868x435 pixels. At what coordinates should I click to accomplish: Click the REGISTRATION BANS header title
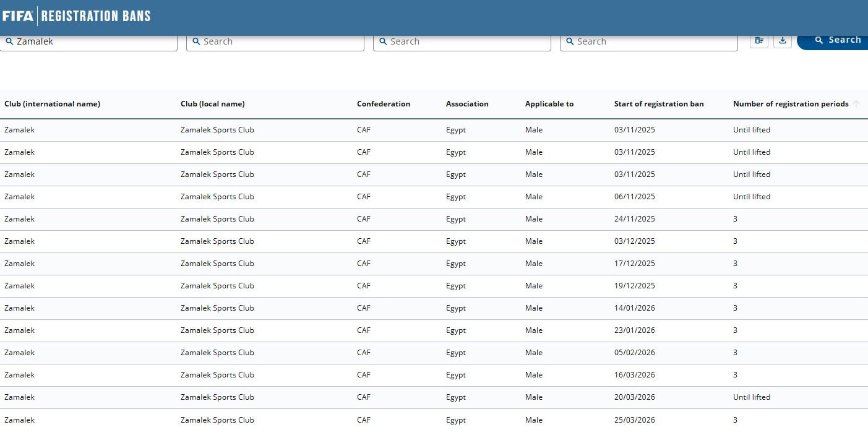click(96, 16)
